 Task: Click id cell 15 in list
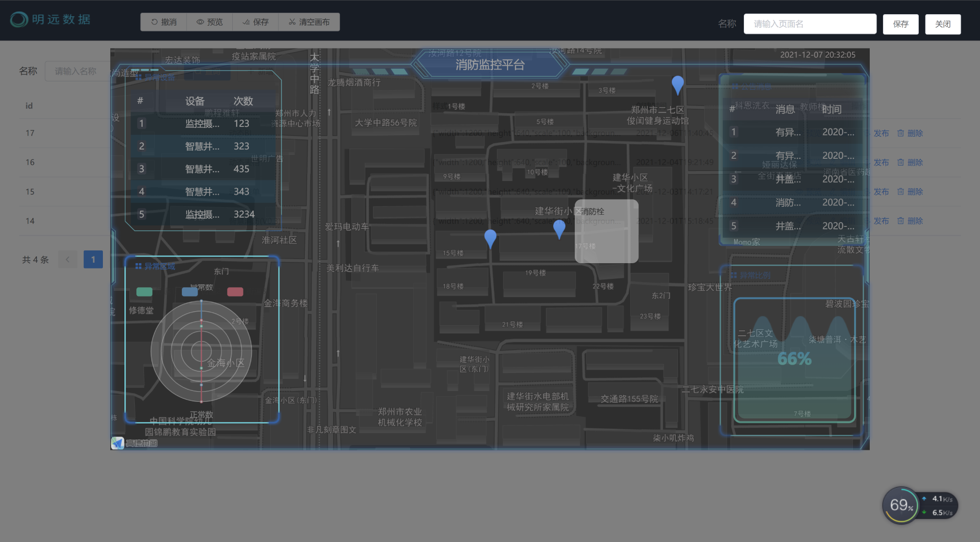30,192
